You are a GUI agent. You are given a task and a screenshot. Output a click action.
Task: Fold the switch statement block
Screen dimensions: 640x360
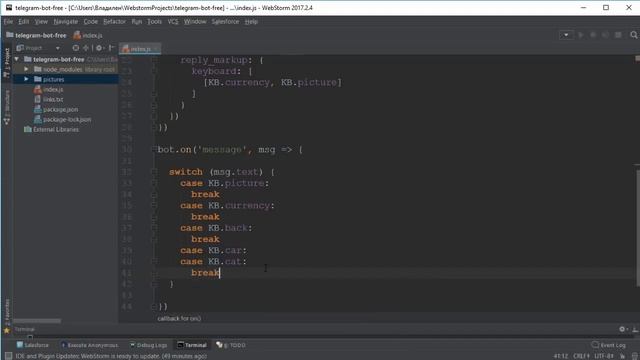[154, 172]
